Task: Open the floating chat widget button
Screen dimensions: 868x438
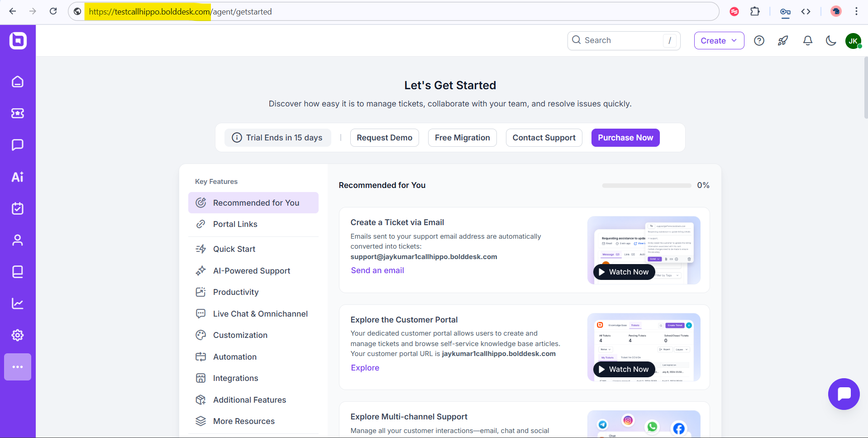Action: (x=844, y=394)
